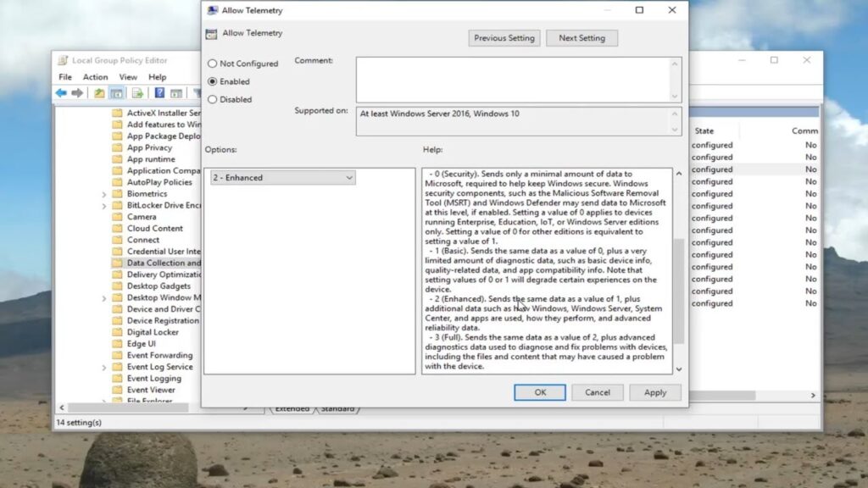Viewport: 868px width, 488px height.
Task: Select the Device Registration tree item
Action: pyautogui.click(x=163, y=321)
